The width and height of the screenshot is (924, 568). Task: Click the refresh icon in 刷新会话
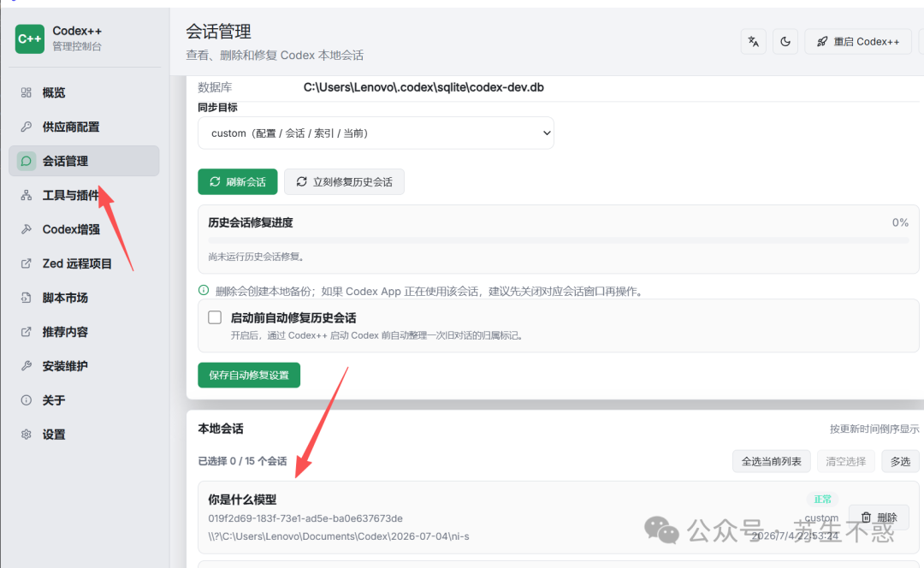215,181
